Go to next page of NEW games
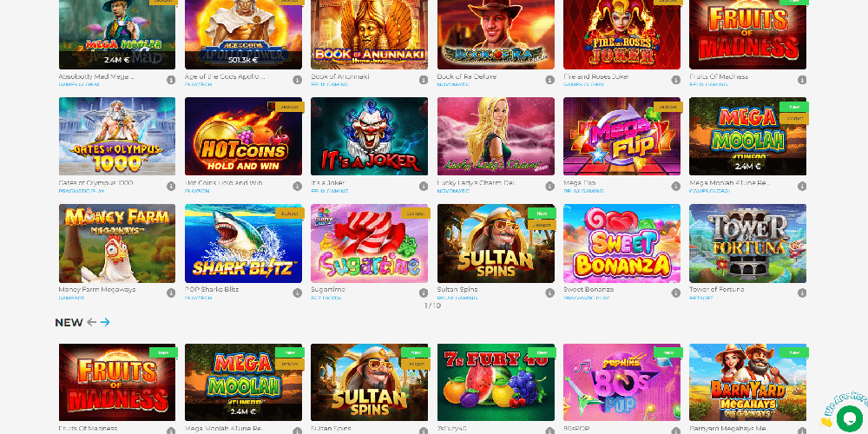This screenshot has width=868, height=434. click(105, 322)
